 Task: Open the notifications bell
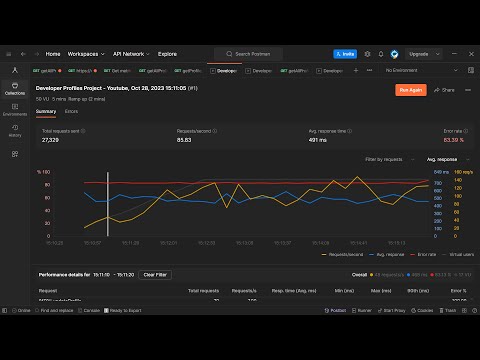(x=381, y=54)
